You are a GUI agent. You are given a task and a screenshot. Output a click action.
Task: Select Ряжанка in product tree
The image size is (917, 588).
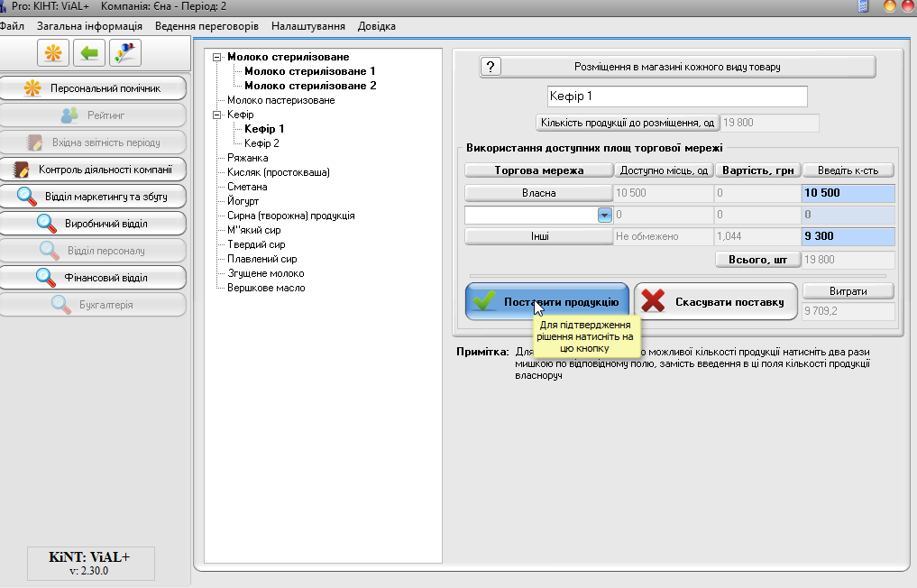[247, 158]
